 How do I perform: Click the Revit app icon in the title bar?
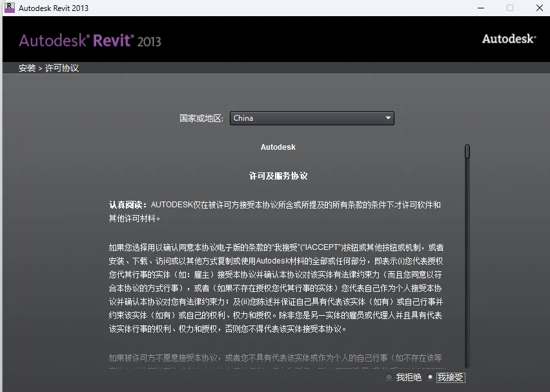pyautogui.click(x=10, y=8)
